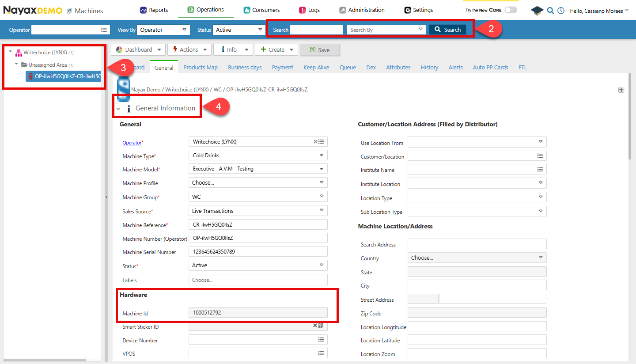Open the Status Active filter dropdown
Viewport: 636px width, 364px height.
pos(239,30)
